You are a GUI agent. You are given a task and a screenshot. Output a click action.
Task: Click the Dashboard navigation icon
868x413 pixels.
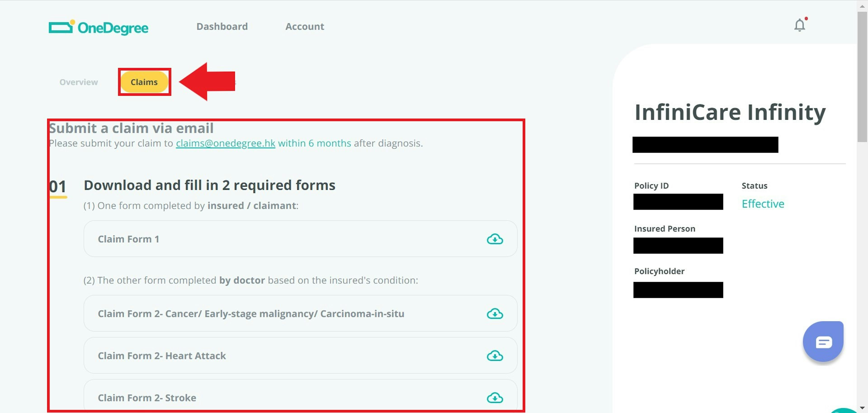222,26
